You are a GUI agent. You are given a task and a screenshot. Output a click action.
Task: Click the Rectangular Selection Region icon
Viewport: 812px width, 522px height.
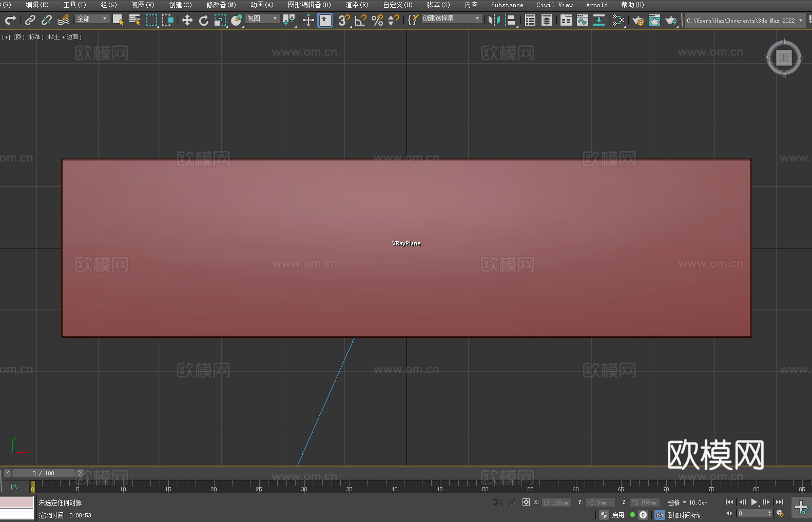coord(151,20)
